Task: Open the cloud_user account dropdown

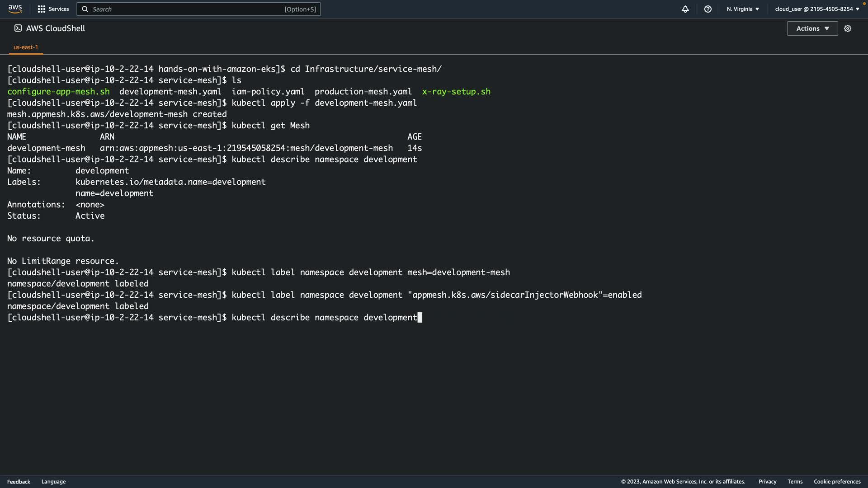Action: pos(817,9)
